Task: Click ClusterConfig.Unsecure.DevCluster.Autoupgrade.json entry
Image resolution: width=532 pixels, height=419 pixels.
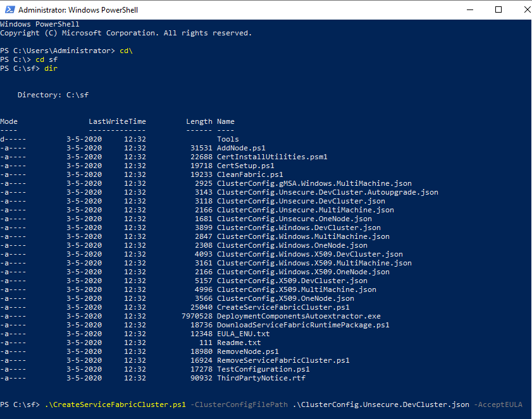Action: pos(328,192)
